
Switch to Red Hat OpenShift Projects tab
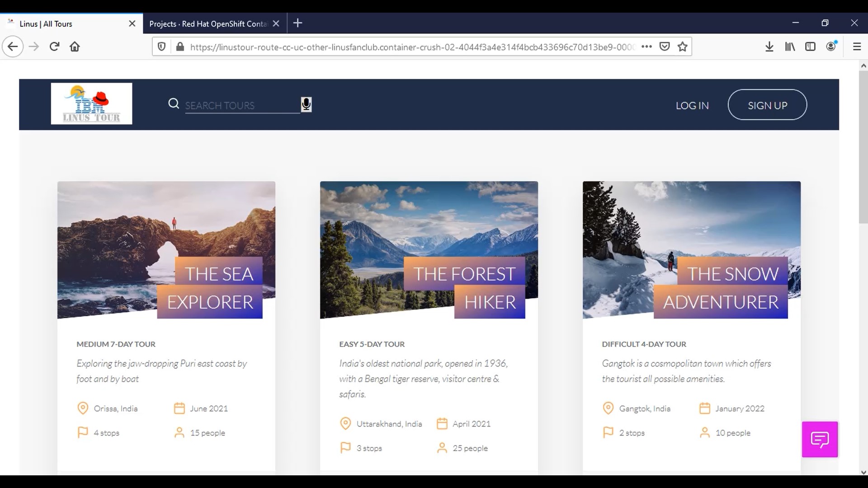coord(208,23)
